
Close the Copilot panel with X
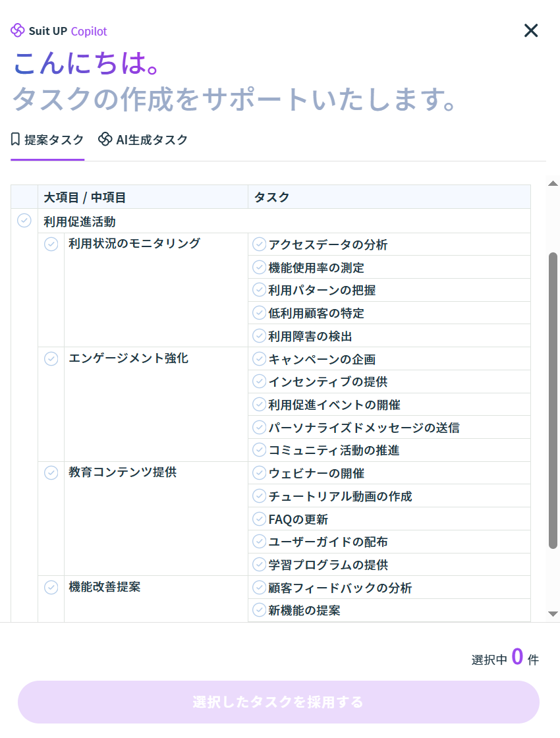(530, 30)
